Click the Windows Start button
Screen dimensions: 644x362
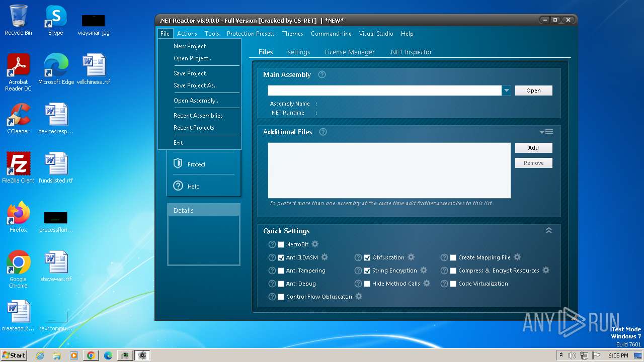click(x=14, y=355)
